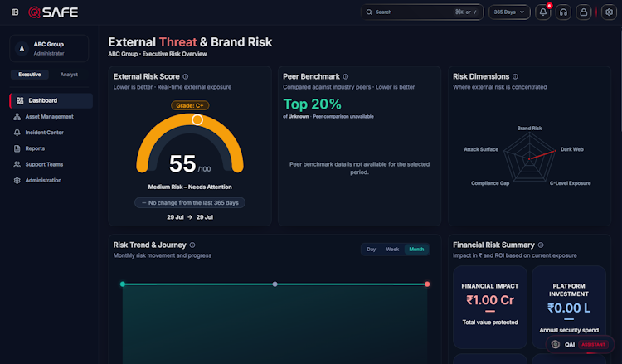This screenshot has height=364, width=622.
Task: Show info tooltip for Risk Trend & Journey
Action: 192,245
